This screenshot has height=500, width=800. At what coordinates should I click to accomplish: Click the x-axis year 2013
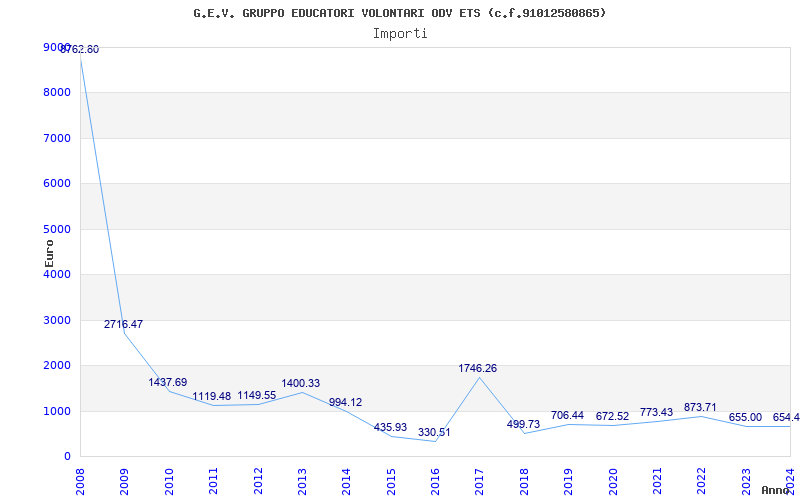pyautogui.click(x=302, y=481)
